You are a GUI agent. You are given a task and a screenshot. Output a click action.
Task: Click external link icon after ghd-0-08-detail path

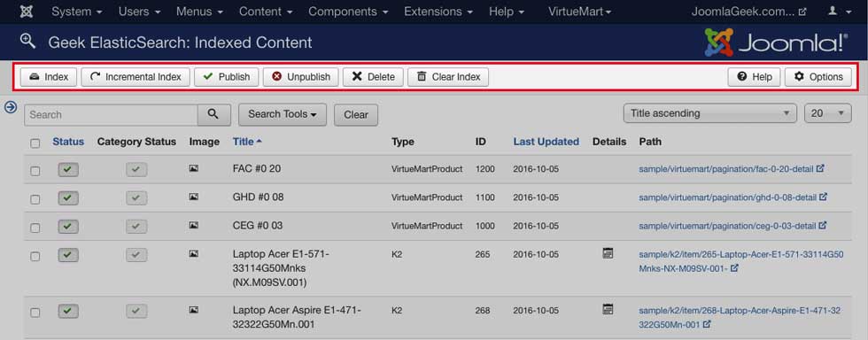pyautogui.click(x=823, y=197)
